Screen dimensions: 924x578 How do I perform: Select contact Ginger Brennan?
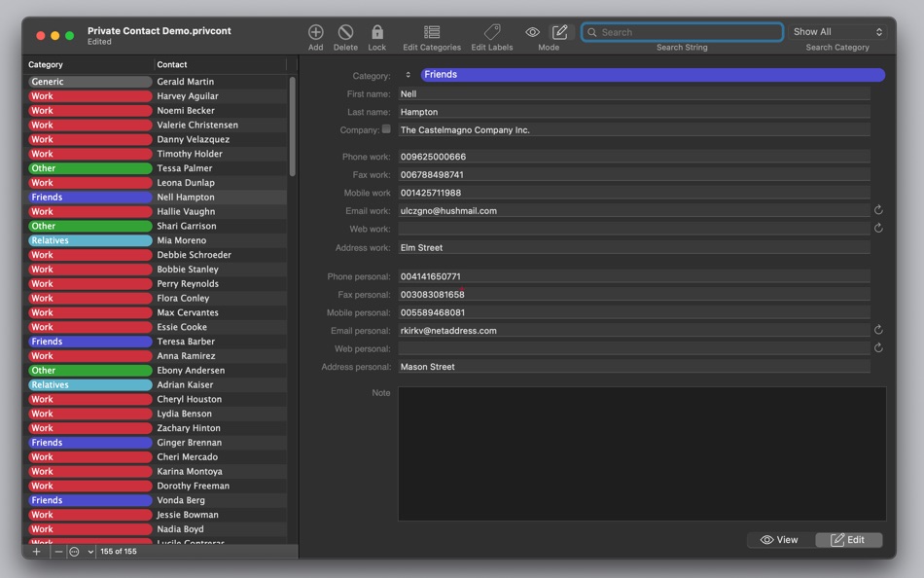pos(189,443)
